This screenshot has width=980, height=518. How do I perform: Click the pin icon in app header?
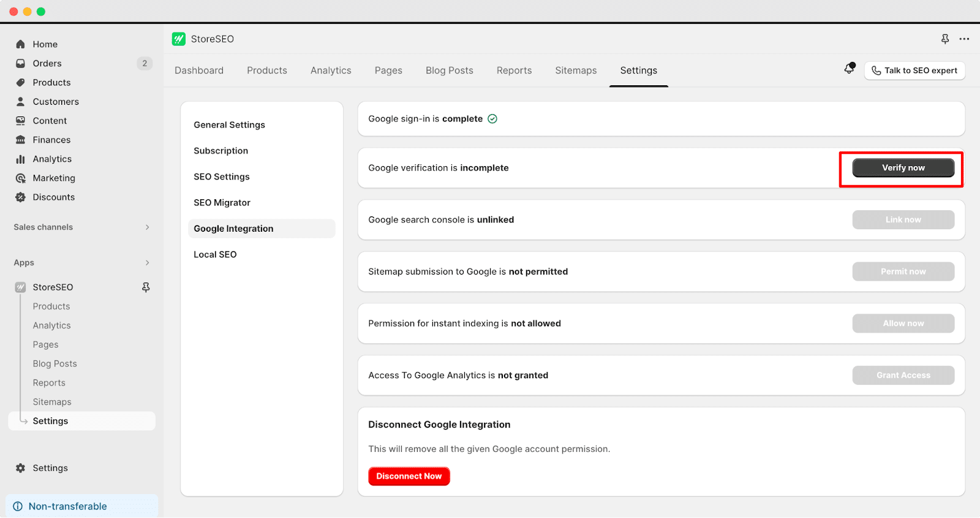(x=945, y=39)
